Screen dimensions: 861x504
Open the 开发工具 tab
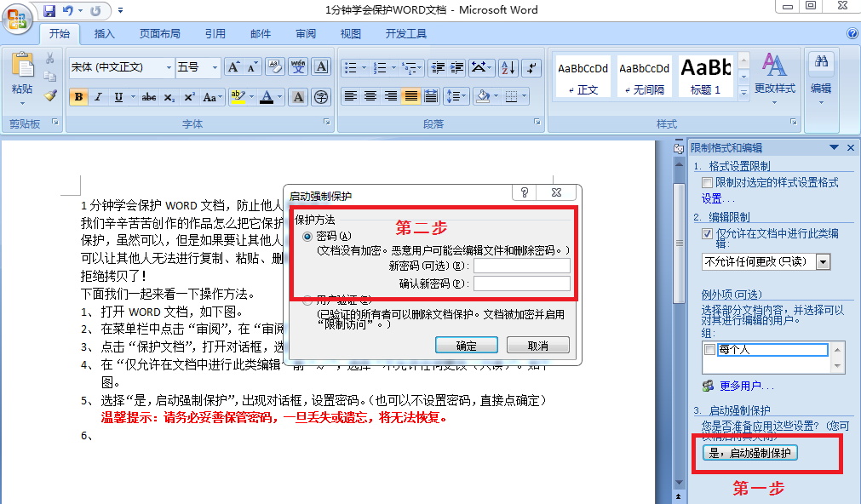[x=405, y=33]
